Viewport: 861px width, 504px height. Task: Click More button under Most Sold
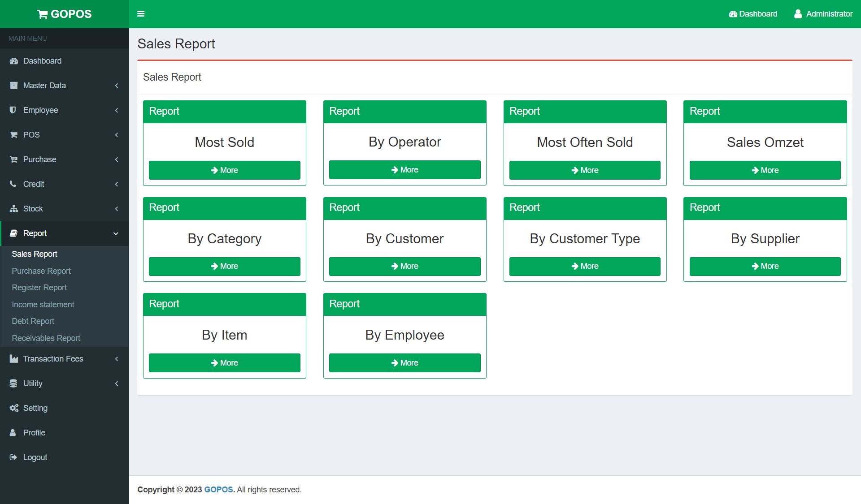[224, 170]
